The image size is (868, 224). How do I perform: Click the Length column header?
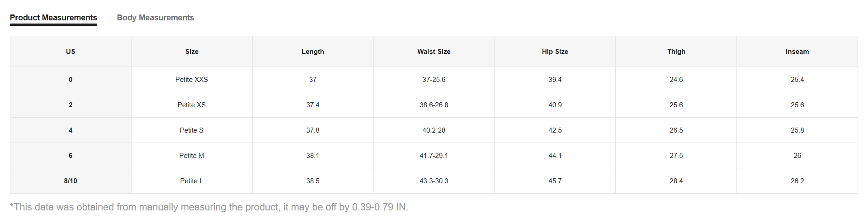point(313,52)
